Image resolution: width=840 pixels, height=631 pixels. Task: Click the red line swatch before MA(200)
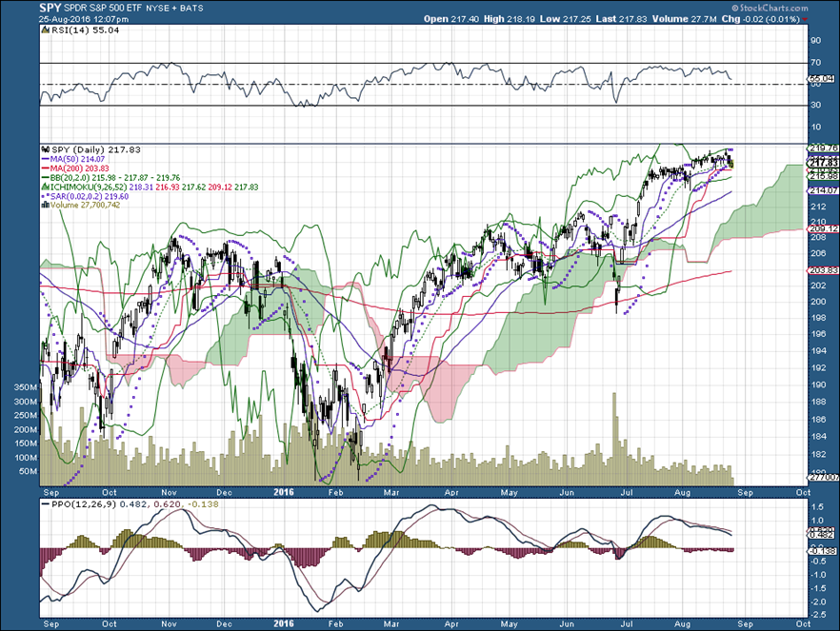(46, 168)
